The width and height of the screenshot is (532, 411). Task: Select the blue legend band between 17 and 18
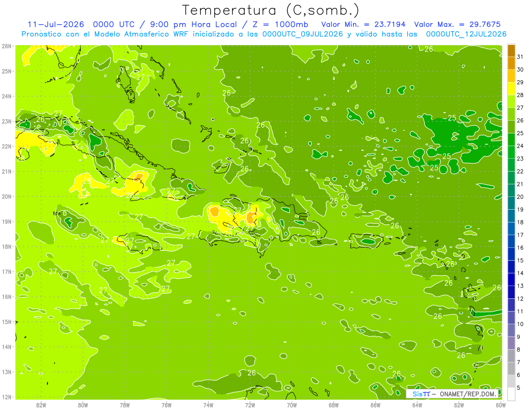(511, 228)
